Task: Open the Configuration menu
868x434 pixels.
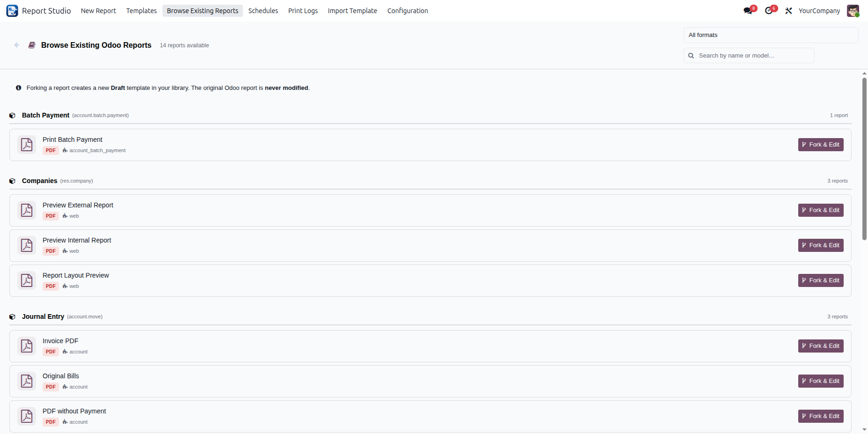Action: [x=407, y=11]
